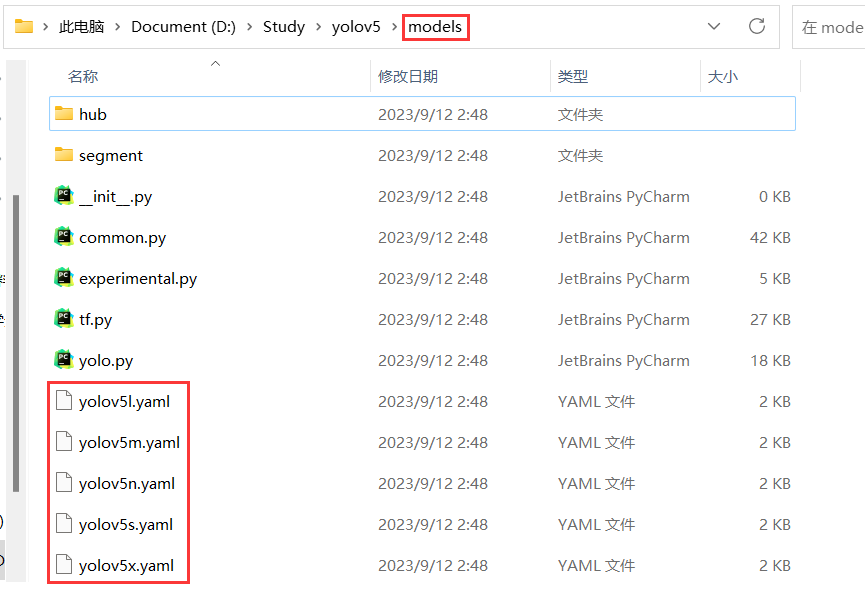Click the modified date of tf.py
The height and width of the screenshot is (591, 865).
point(433,320)
